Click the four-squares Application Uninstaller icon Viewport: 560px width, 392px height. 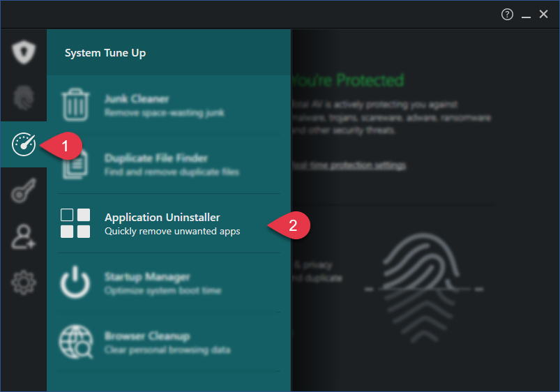point(75,223)
